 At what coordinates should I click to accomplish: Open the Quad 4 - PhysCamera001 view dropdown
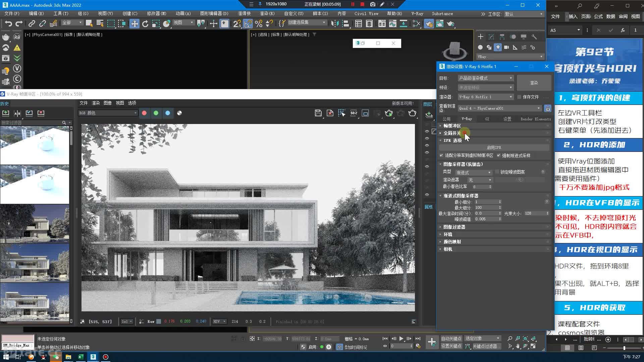500,108
